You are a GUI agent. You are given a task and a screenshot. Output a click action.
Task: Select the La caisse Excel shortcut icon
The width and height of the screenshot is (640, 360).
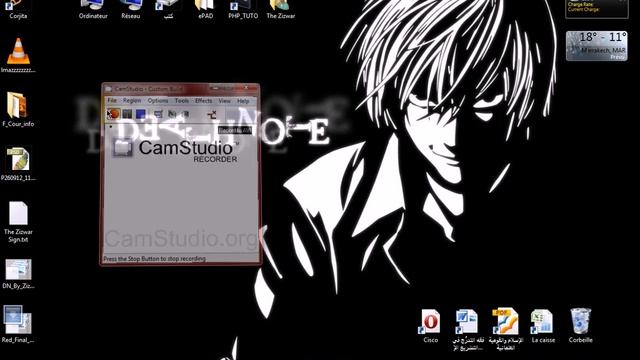click(x=543, y=325)
